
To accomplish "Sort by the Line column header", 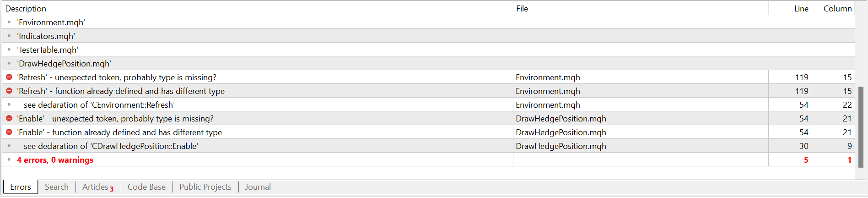I will click(801, 9).
